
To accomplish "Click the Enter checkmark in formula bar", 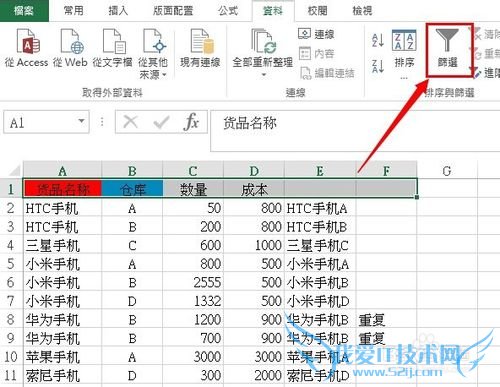I will (x=161, y=122).
